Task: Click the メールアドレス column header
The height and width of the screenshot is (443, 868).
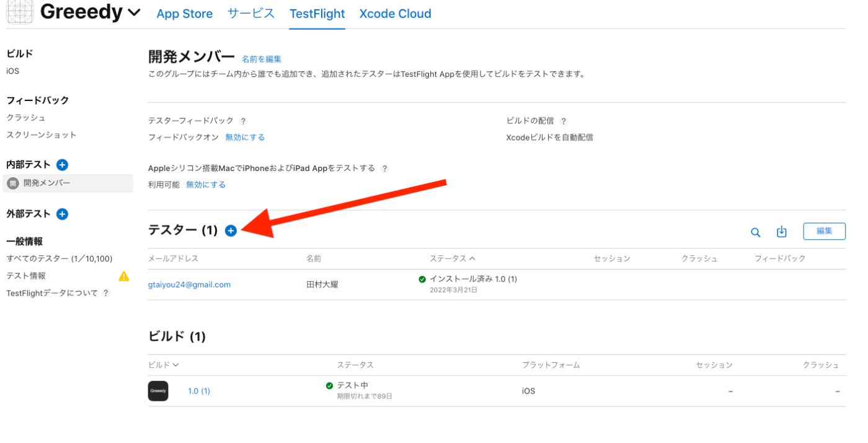Action: tap(174, 259)
